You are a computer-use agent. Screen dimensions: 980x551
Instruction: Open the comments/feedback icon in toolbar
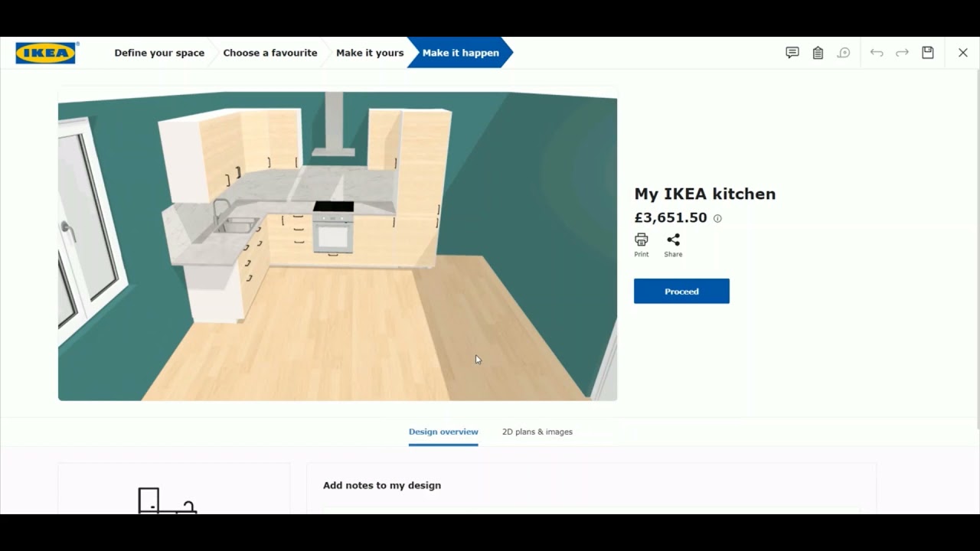pyautogui.click(x=792, y=52)
